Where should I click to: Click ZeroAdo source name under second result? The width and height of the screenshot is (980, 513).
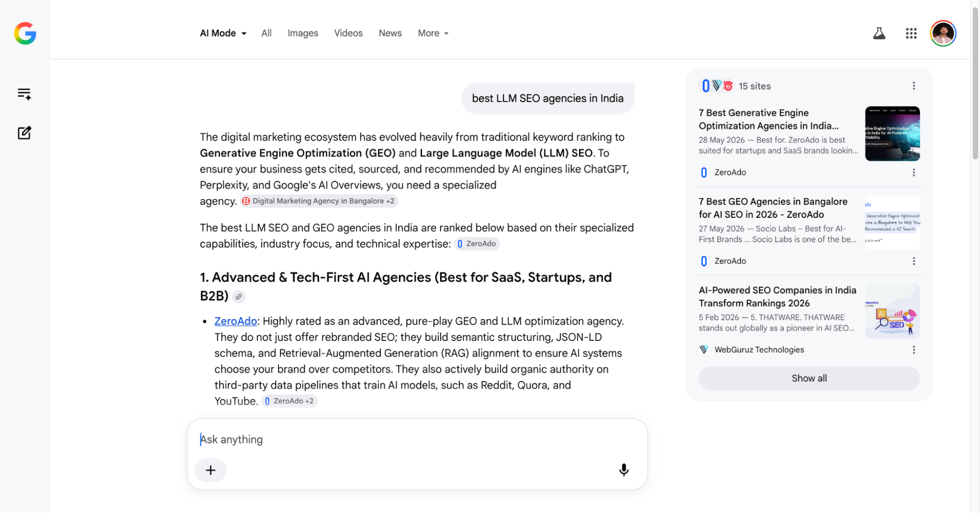coord(730,261)
